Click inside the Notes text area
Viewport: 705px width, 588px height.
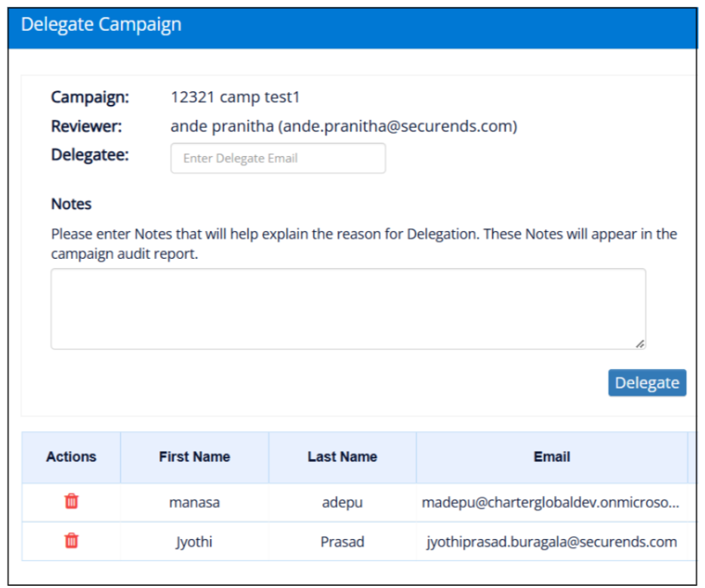pos(349,309)
